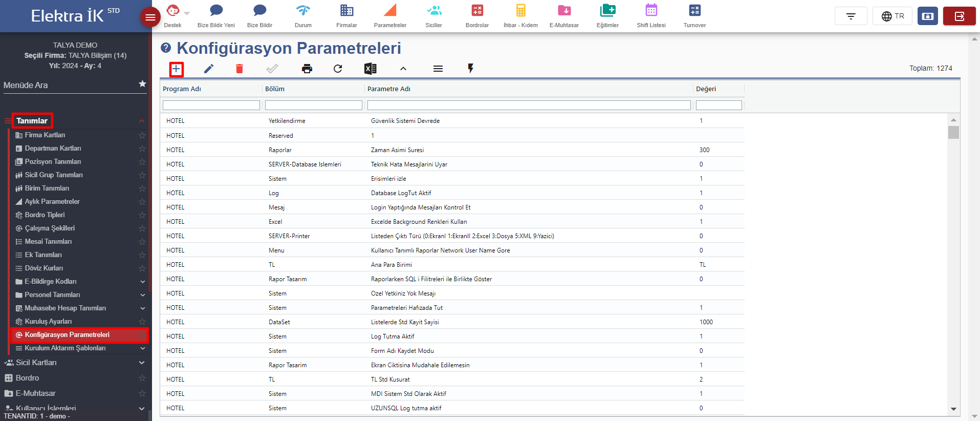Expand the E-Bildirge Kodları submenu
980x421 pixels.
143,282
